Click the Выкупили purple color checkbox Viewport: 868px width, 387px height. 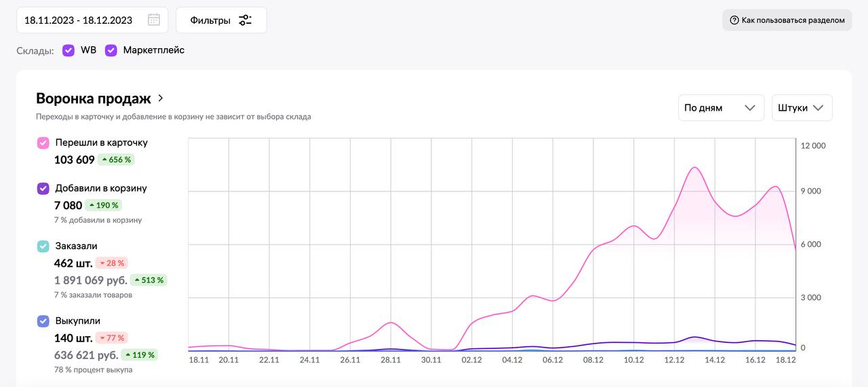coord(43,320)
